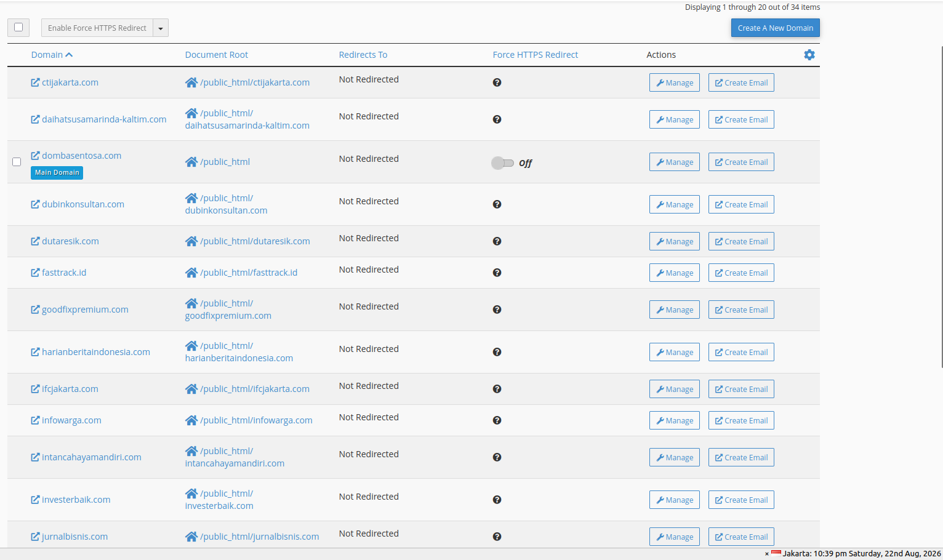
Task: Manage the jurnalbisnis.com domain
Action: [675, 537]
